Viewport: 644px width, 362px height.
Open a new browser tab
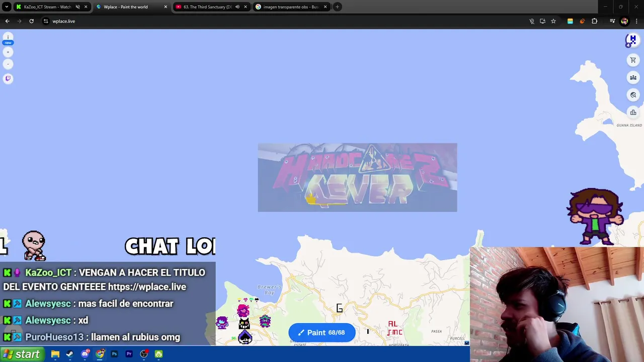(338, 7)
